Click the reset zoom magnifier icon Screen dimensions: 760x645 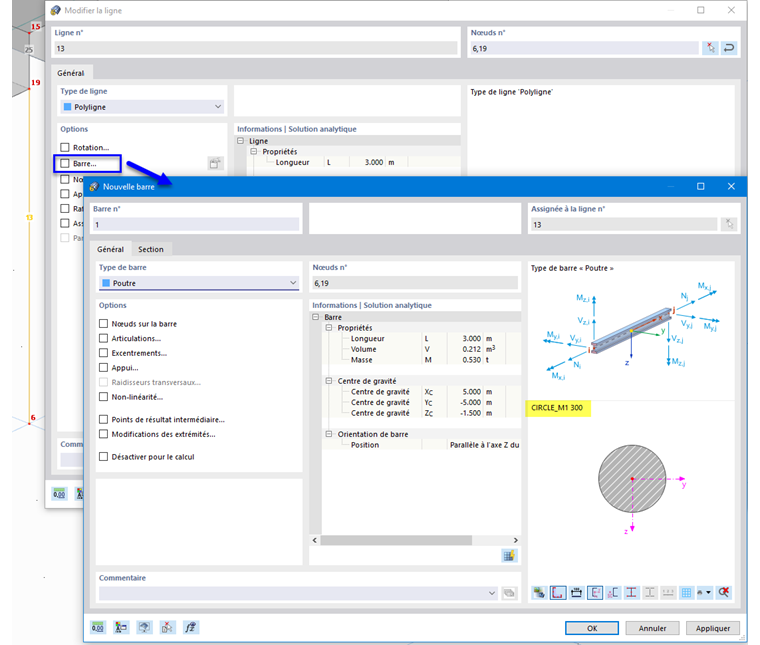pyautogui.click(x=724, y=592)
